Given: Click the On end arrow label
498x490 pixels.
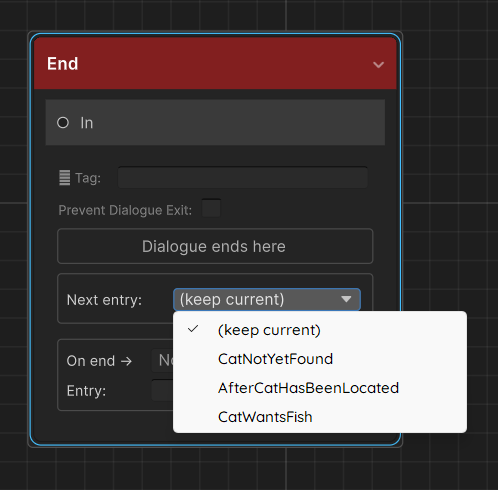Looking at the screenshot, I should (99, 361).
